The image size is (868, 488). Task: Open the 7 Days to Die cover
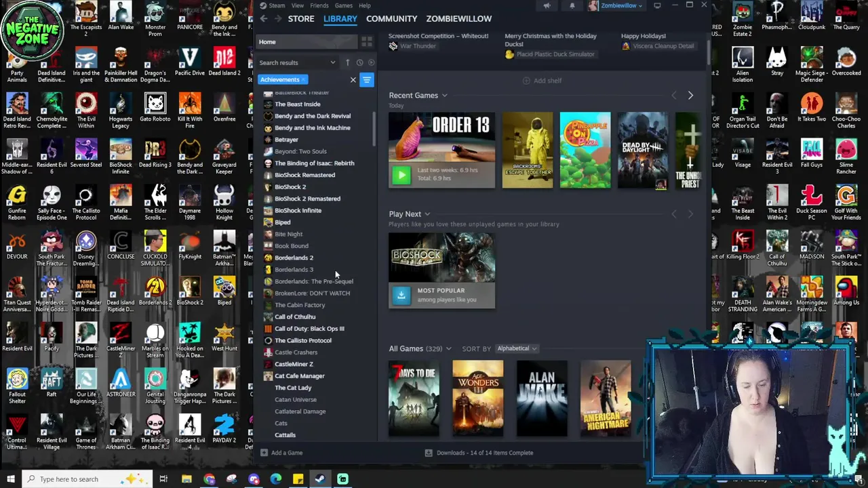pyautogui.click(x=414, y=399)
